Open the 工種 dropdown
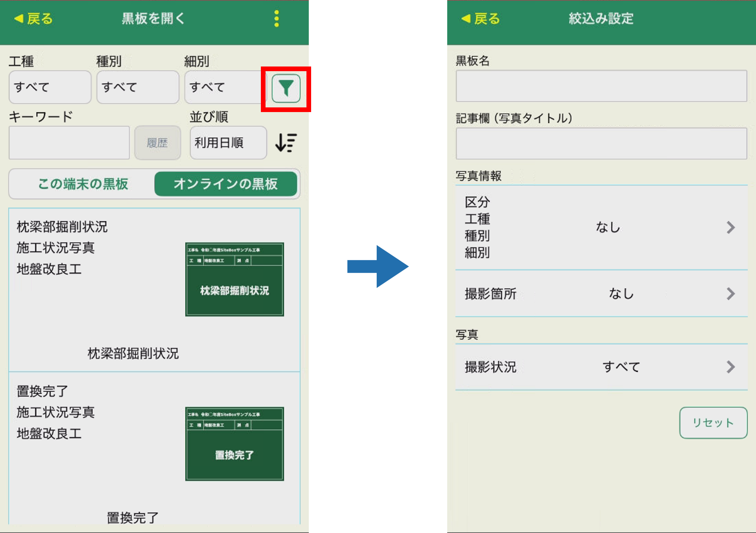 (x=50, y=87)
